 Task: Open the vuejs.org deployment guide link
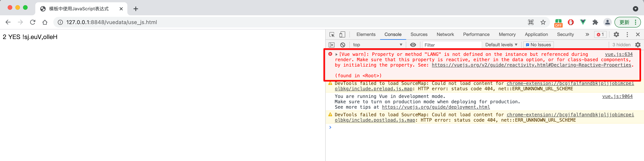[x=436, y=107]
